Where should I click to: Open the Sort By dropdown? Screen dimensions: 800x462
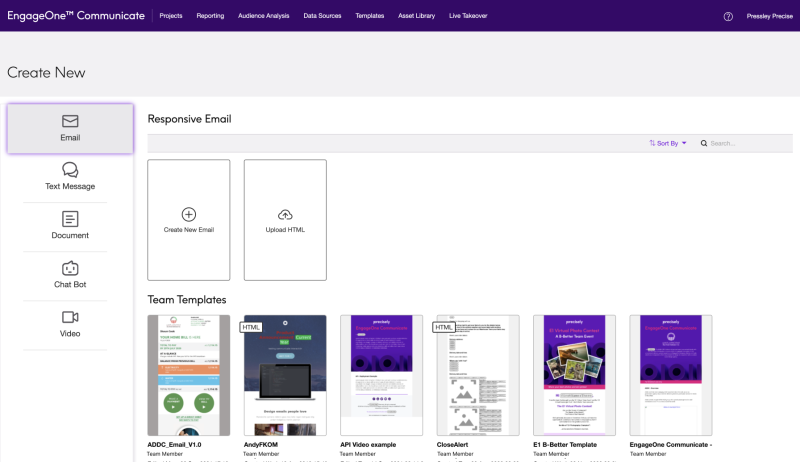668,143
